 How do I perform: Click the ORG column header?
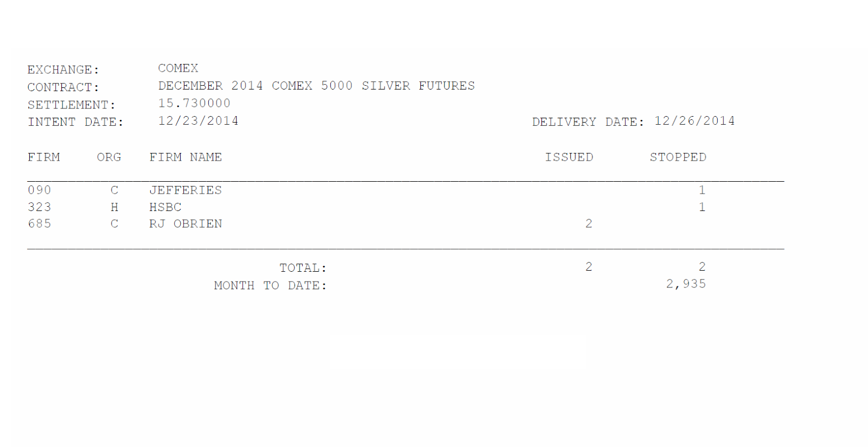pos(109,157)
